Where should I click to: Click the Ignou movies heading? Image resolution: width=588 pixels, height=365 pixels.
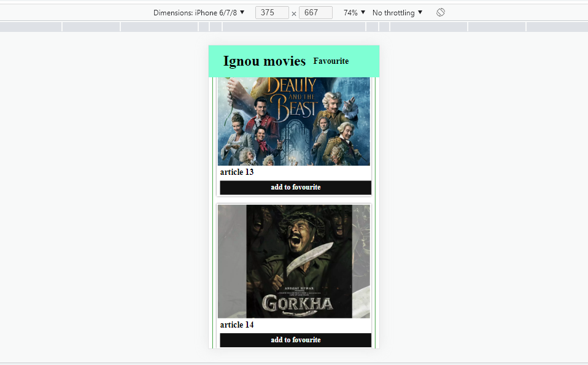click(265, 61)
